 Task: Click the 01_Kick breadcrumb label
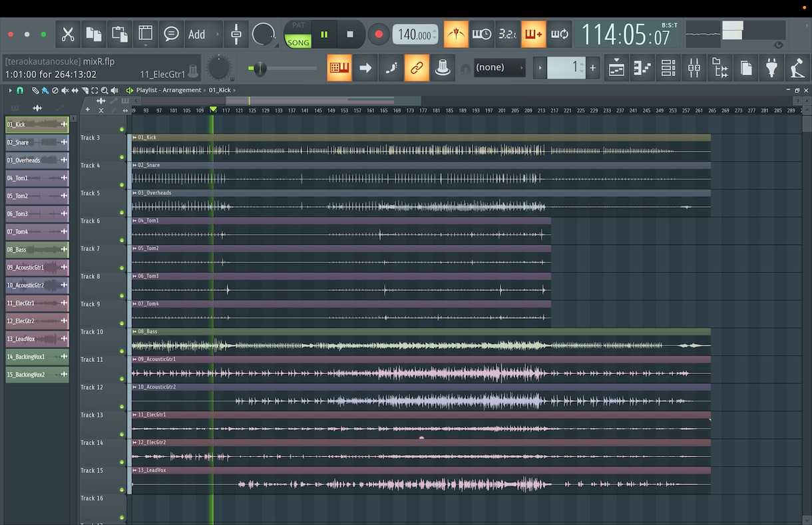click(220, 90)
